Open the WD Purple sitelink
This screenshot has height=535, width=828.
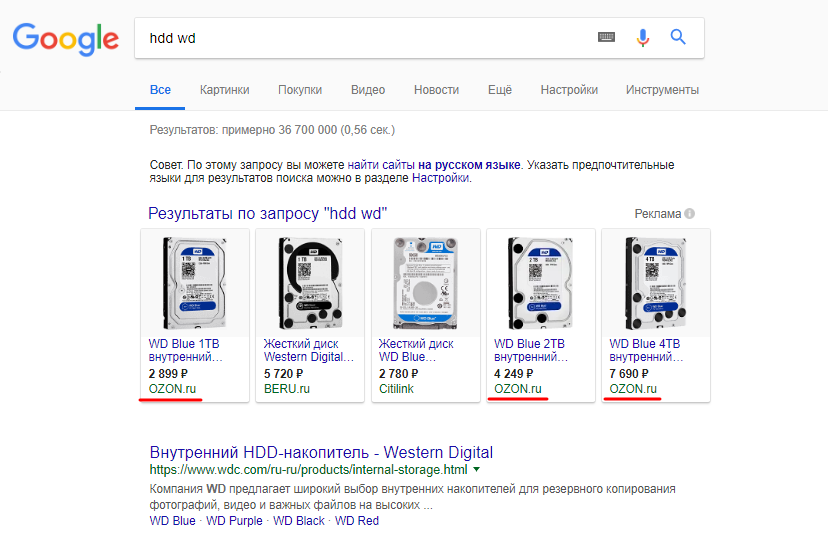click(x=234, y=521)
